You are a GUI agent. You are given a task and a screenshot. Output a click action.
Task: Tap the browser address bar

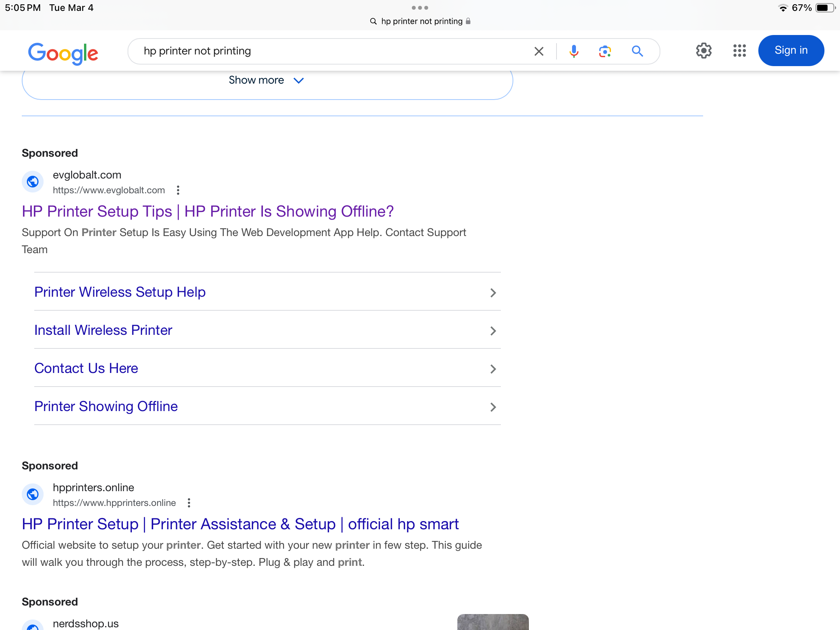[x=420, y=21]
